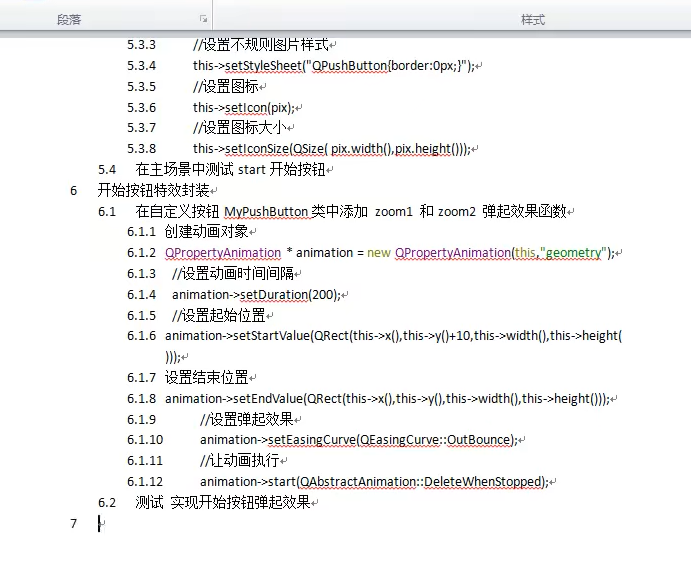691x586 pixels.
Task: Click line 6.1.5 comment 设置起始位置
Action: pos(219,315)
